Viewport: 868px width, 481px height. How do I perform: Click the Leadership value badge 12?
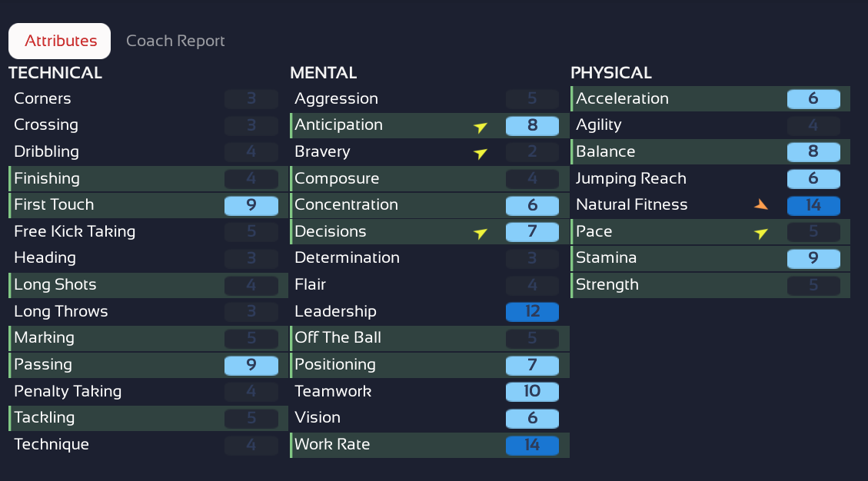pos(532,311)
